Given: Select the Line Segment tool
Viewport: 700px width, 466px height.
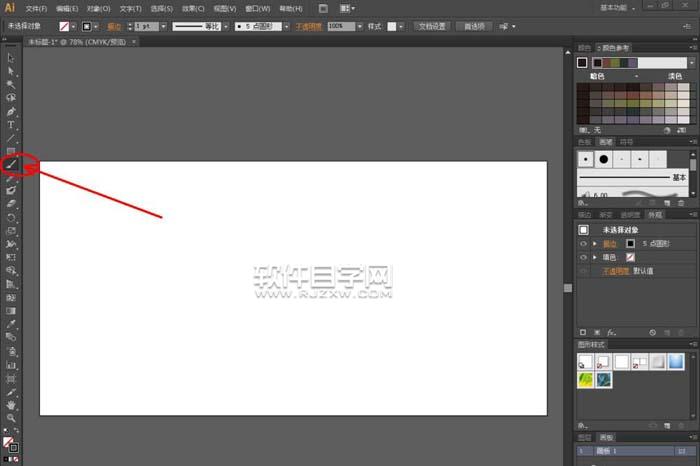Looking at the screenshot, I should click(11, 137).
